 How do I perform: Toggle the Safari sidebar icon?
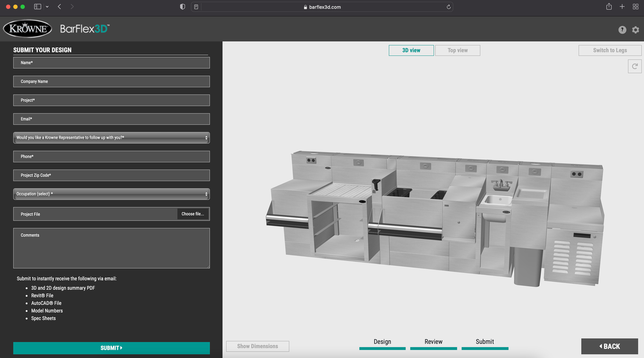coord(37,7)
